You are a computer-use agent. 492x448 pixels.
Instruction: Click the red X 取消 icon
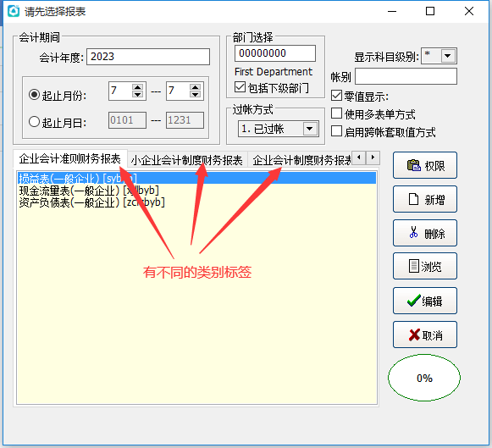click(x=414, y=335)
